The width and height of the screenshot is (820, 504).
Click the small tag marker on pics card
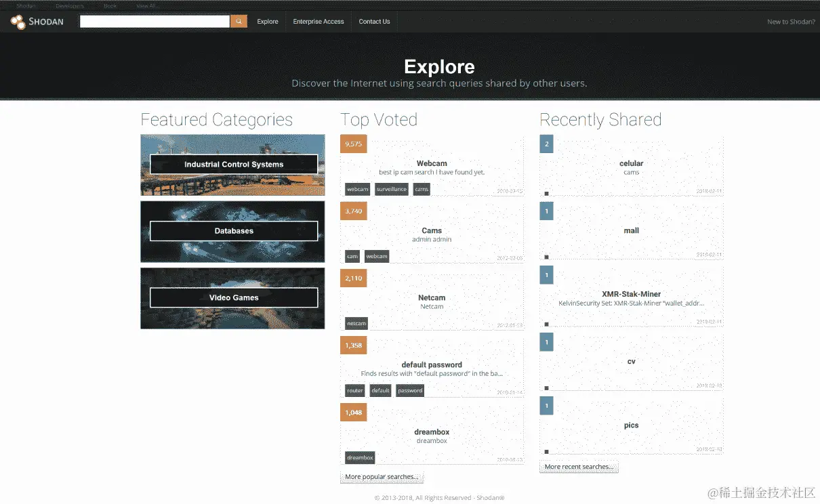[546, 451]
